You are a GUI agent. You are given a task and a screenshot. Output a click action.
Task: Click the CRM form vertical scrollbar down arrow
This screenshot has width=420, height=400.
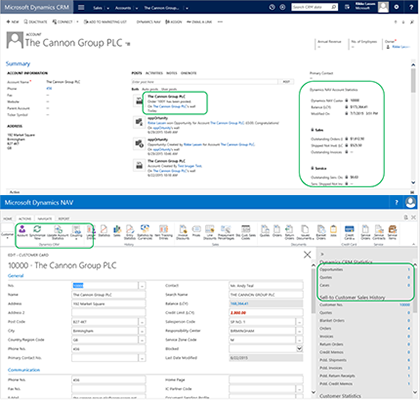[x=413, y=182]
